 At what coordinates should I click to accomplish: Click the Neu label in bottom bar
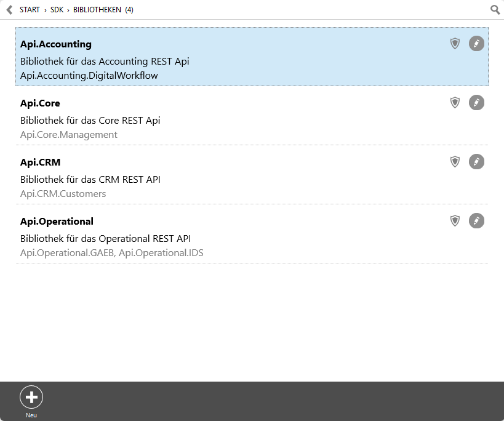pos(31,415)
